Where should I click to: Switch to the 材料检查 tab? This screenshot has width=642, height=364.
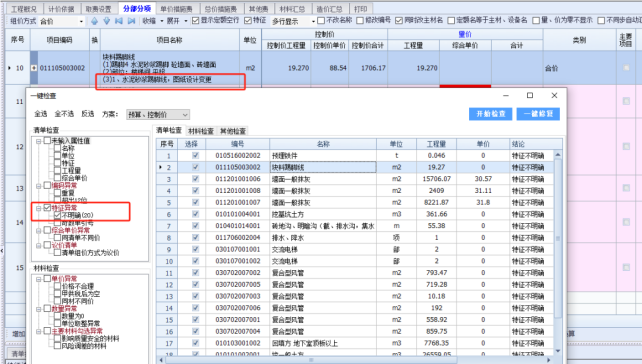201,131
